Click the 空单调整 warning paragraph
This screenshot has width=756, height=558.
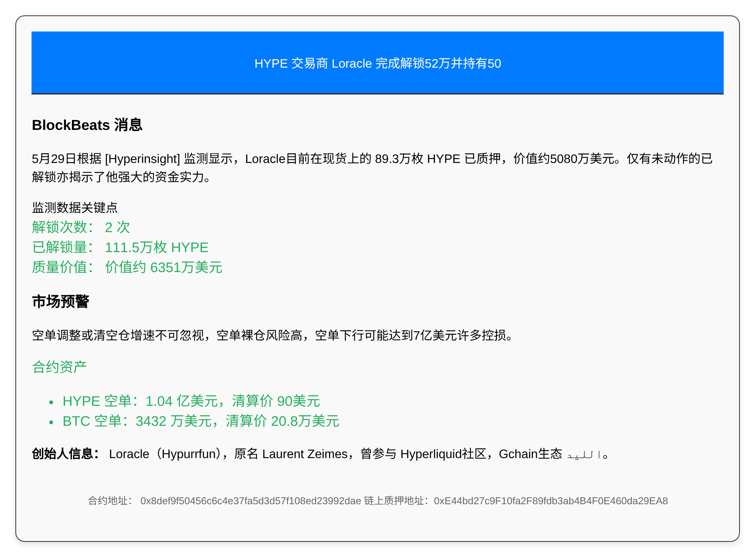tap(272, 335)
